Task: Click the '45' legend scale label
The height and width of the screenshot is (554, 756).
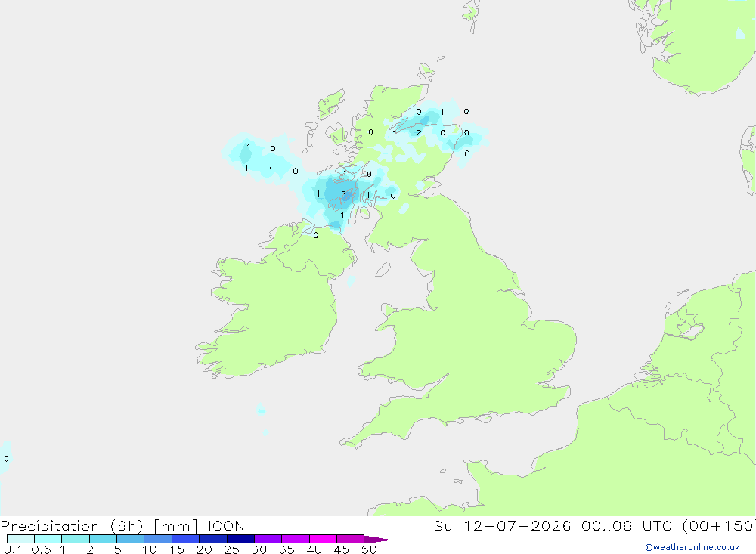Action: pos(342,549)
